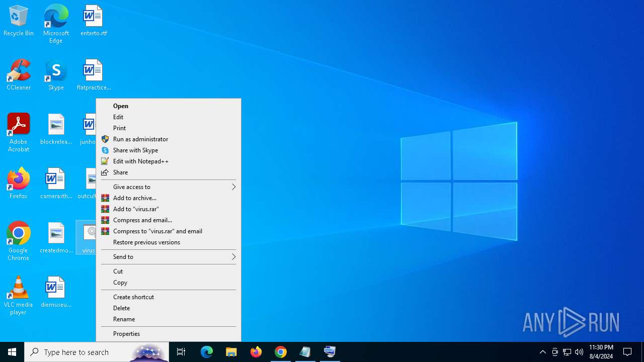Viewport: 644px width, 362px height.
Task: Select Compress and email...
Action: (x=169, y=220)
